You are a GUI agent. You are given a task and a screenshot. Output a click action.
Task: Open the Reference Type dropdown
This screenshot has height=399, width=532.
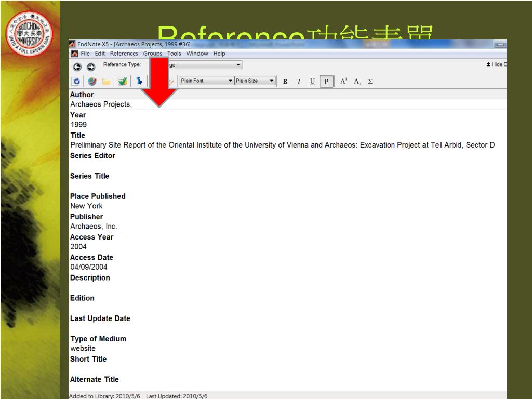pyautogui.click(x=238, y=64)
